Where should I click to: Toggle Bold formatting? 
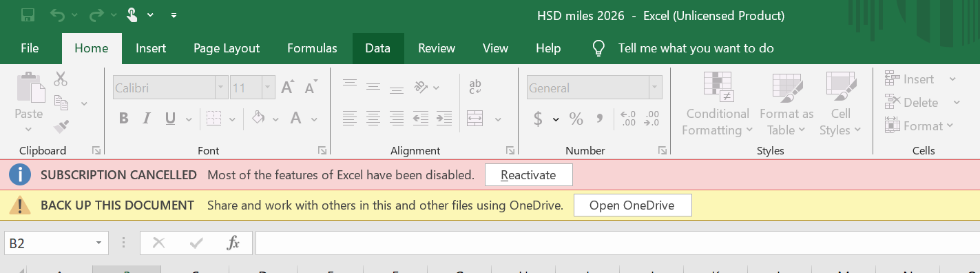[124, 119]
